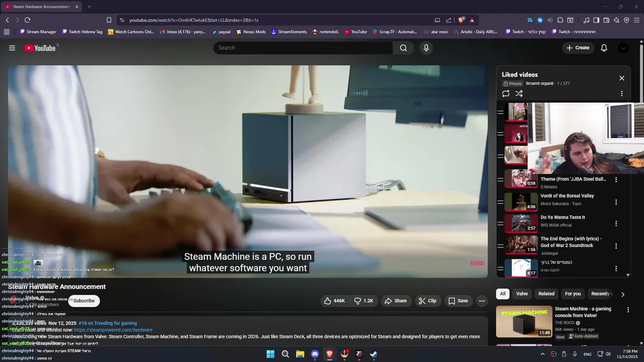The image size is (644, 362).
Task: Open steampowered.com/hardware link
Action: click(113, 330)
